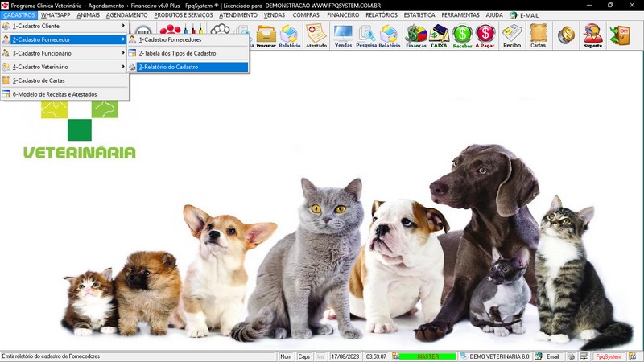The image size is (644, 362).
Task: Expand the 1-Cadastro Cliente submenu
Action: 64,26
